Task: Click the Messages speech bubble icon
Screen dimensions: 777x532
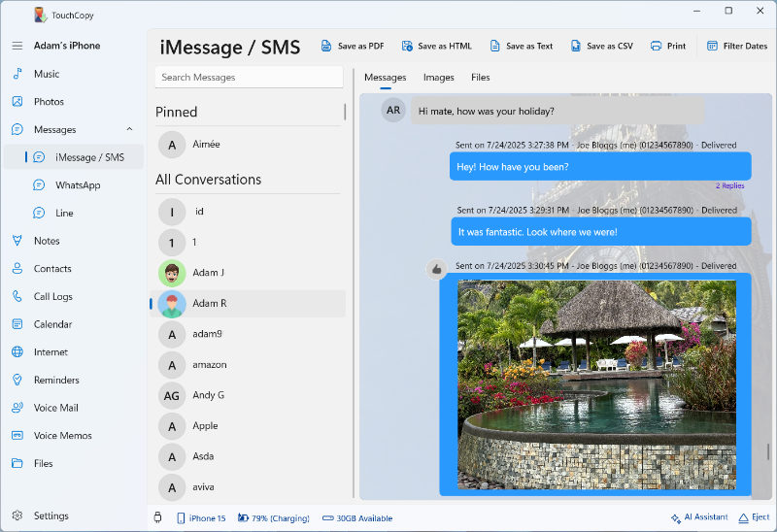Action: tap(17, 129)
